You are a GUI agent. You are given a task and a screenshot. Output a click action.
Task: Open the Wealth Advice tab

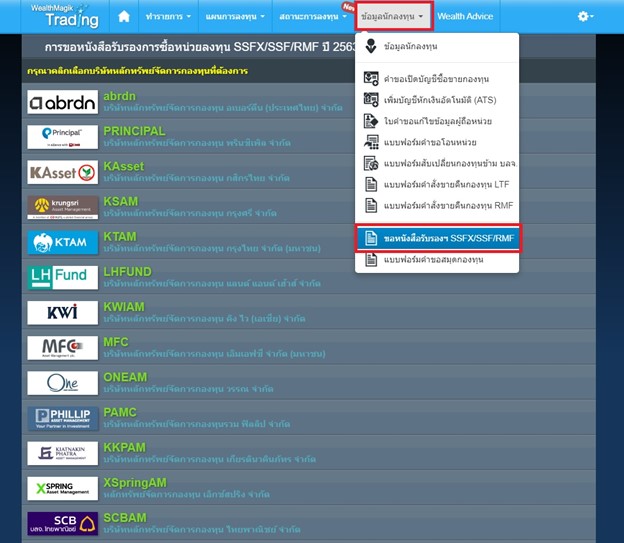(x=465, y=16)
